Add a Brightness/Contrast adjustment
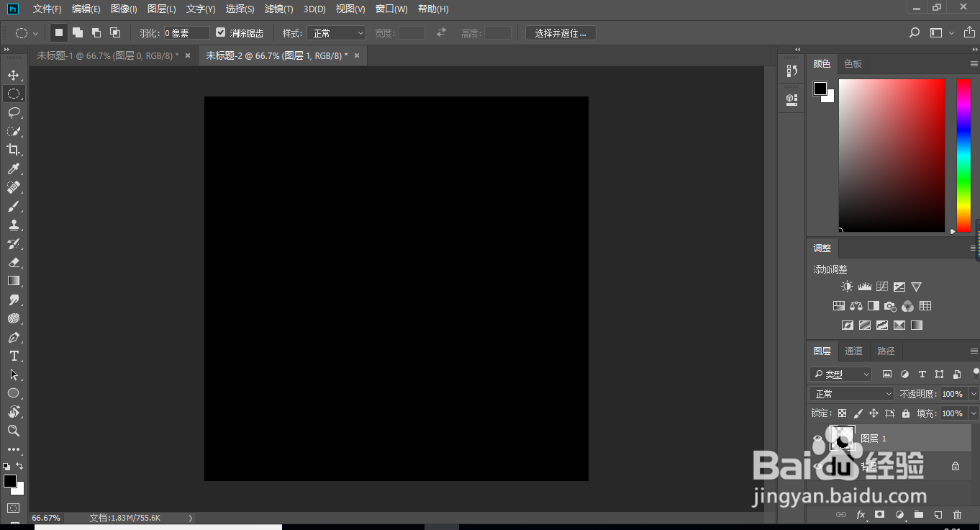The width and height of the screenshot is (980, 530). pos(847,287)
